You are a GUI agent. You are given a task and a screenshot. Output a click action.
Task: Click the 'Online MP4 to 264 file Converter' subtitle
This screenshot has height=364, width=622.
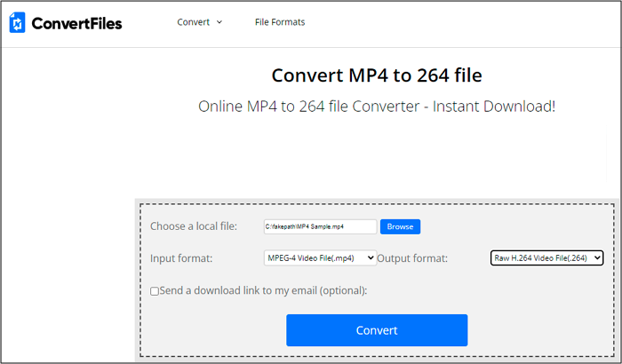(x=377, y=107)
